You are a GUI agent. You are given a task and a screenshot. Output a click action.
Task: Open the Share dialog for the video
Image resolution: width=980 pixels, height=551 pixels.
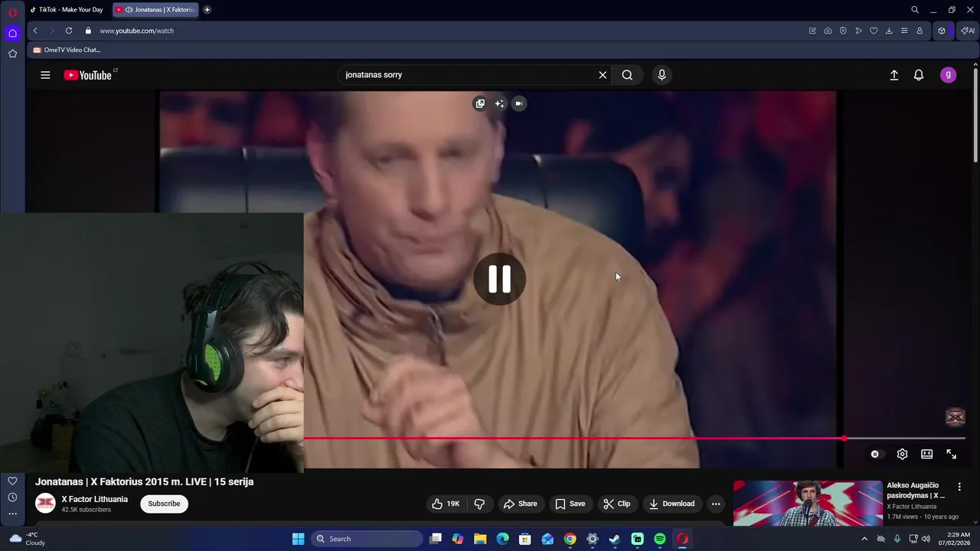[520, 504]
